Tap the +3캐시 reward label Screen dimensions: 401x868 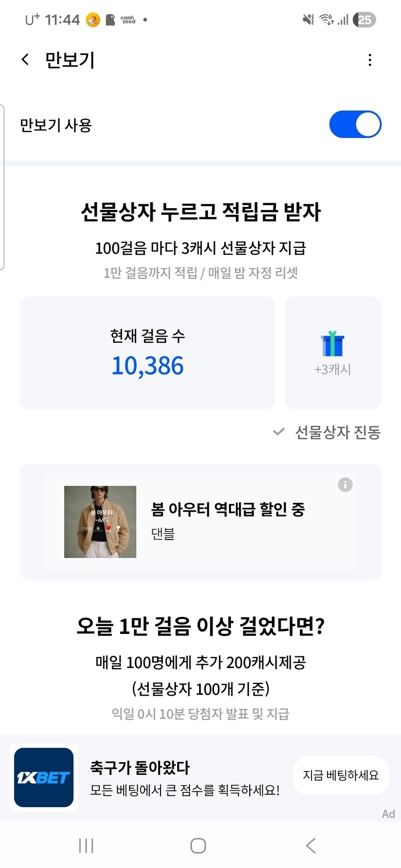pyautogui.click(x=332, y=369)
